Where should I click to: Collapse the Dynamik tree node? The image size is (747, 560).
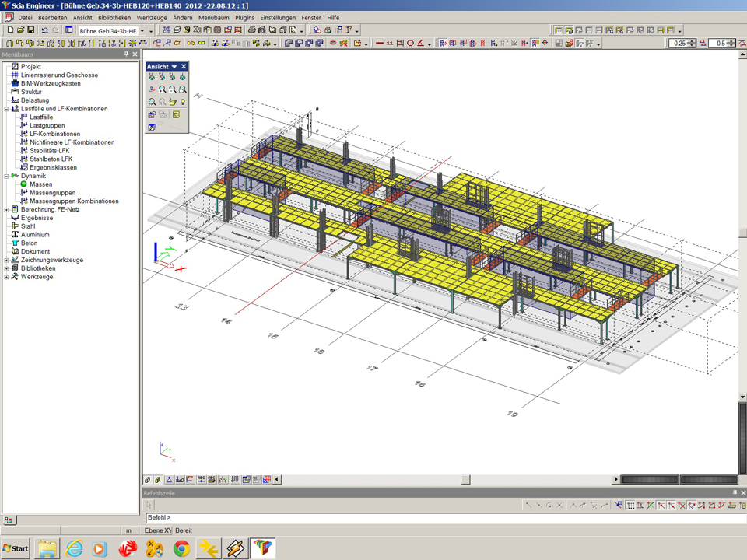pyautogui.click(x=6, y=176)
